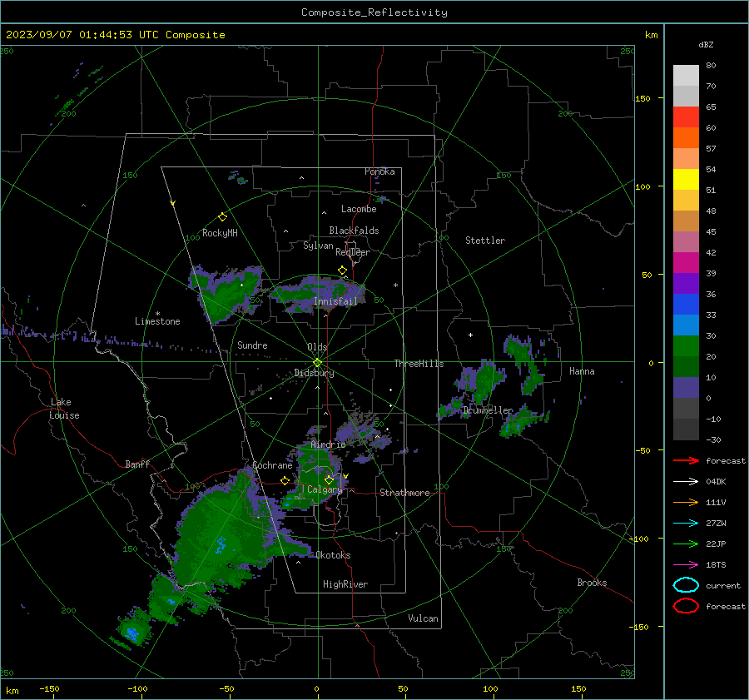
Task: Click the cyan 27ZW arrow icon
Action: (x=686, y=524)
